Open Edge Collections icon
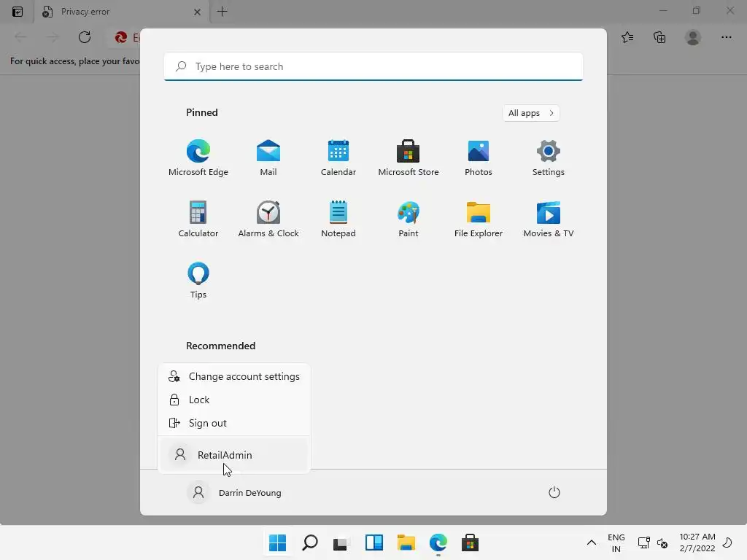747x560 pixels. (x=659, y=37)
